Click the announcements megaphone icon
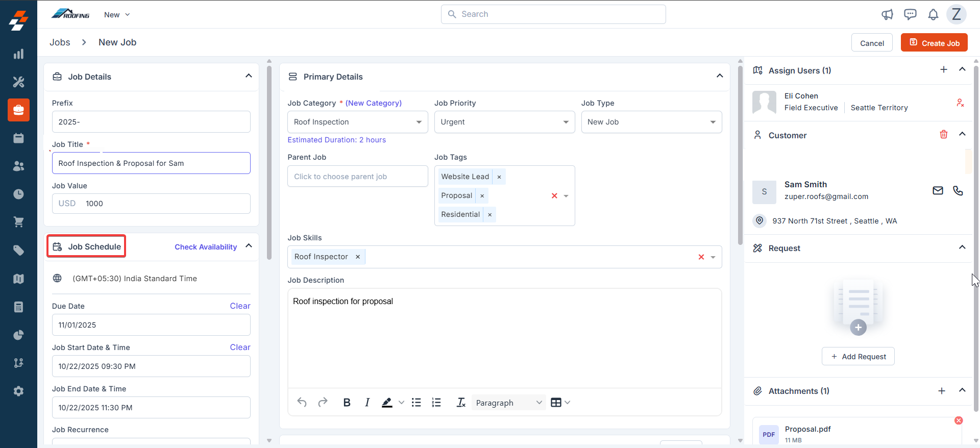The height and width of the screenshot is (448, 980). [x=887, y=14]
